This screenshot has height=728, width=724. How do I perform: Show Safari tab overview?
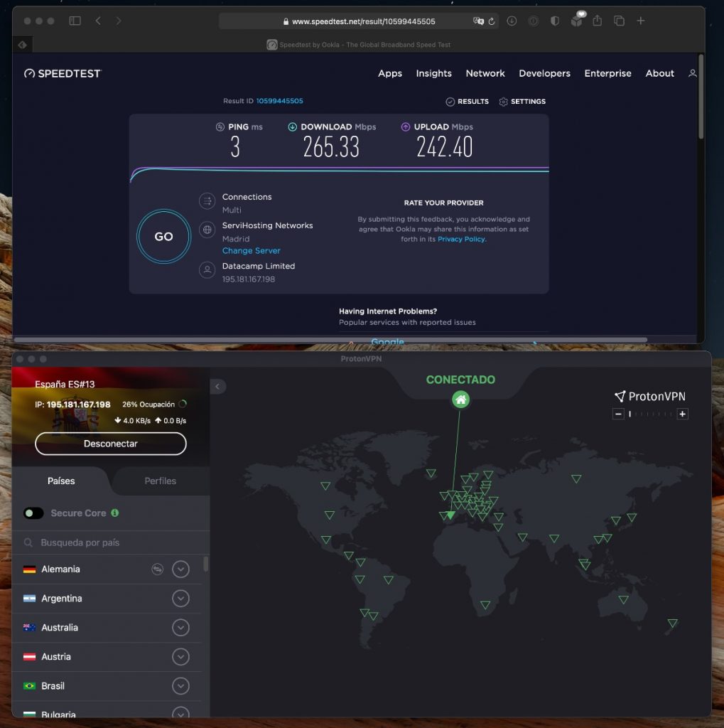(x=619, y=21)
